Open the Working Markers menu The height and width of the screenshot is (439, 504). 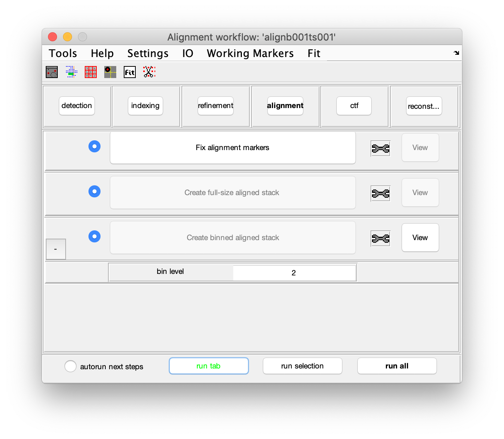coord(250,53)
